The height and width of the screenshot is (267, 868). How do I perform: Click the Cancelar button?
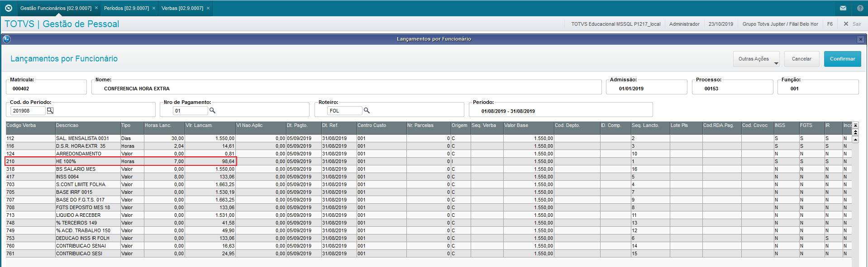point(801,59)
